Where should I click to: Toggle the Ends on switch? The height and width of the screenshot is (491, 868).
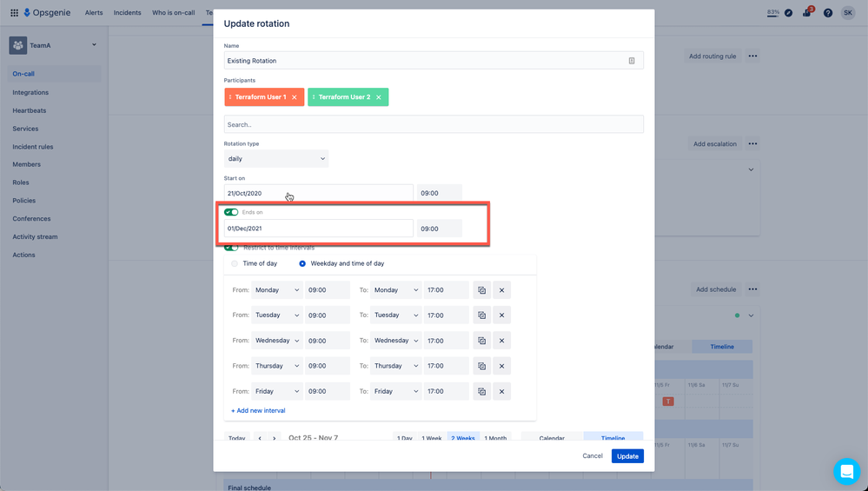coord(231,213)
